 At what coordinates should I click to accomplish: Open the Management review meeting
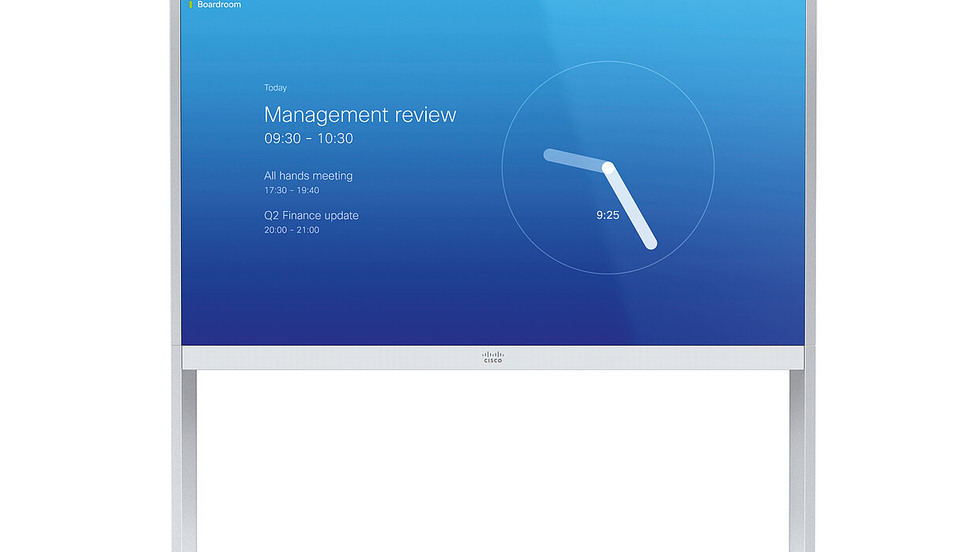click(360, 115)
